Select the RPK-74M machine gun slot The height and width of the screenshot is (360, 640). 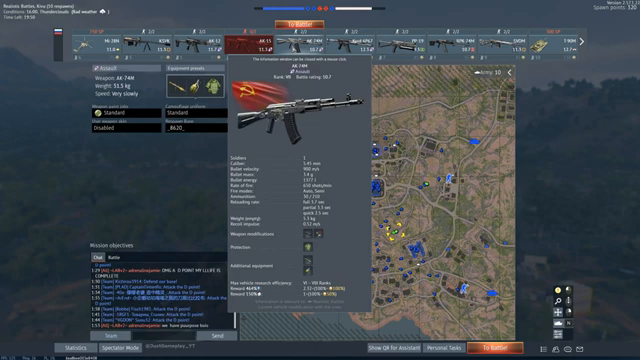[x=451, y=44]
